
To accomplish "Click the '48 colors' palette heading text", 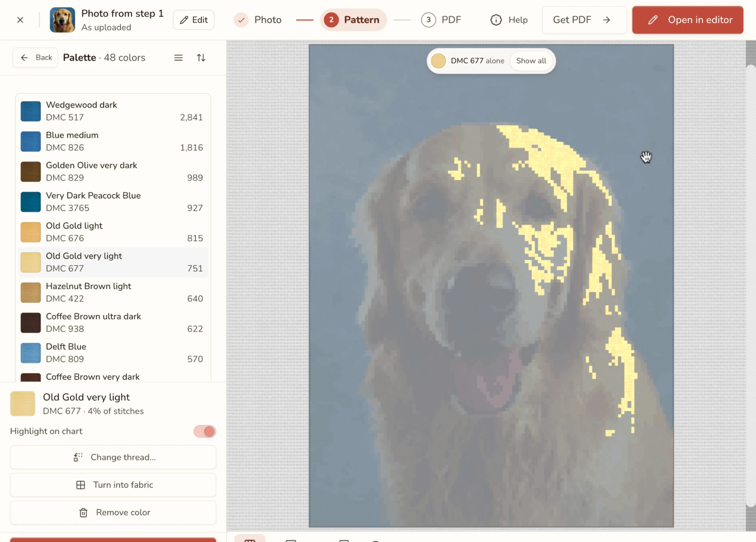I will coord(124,57).
